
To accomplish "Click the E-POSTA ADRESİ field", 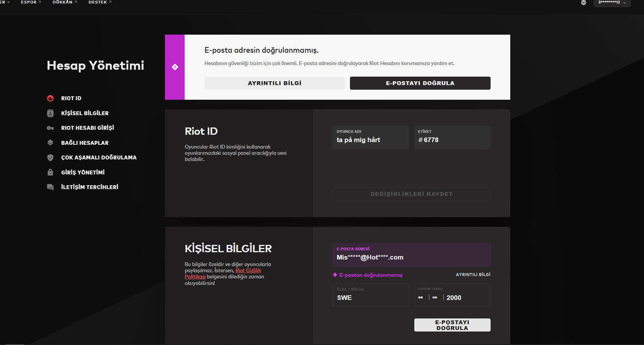I will coord(412,255).
